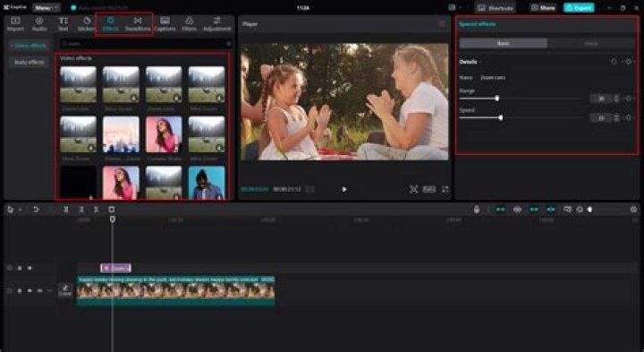Click the preview zoom scan icon

coord(413,189)
